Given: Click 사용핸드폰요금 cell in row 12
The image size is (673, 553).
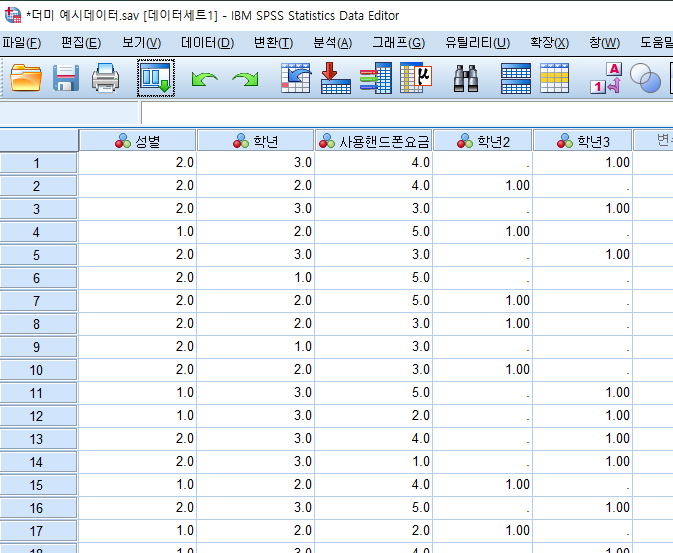Looking at the screenshot, I should (374, 416).
